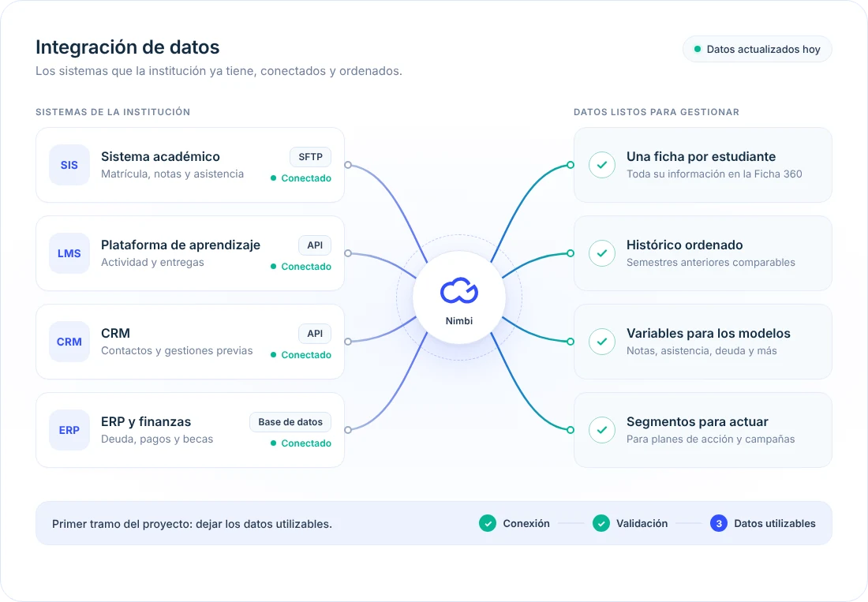Image resolution: width=868 pixels, height=602 pixels.
Task: Click Conectado status of Sistema académico
Action: [x=301, y=178]
